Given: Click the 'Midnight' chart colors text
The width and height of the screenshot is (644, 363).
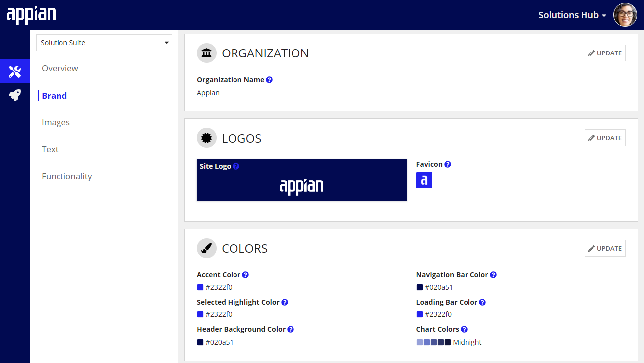Looking at the screenshot, I should point(467,342).
